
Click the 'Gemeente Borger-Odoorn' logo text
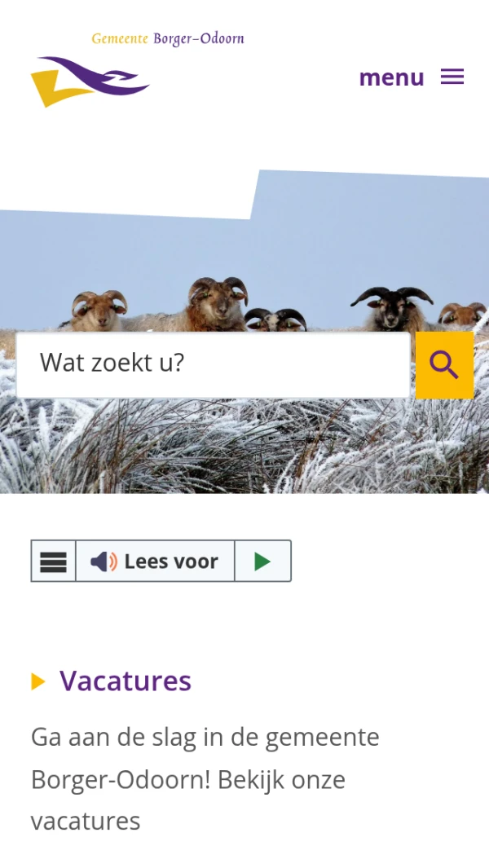168,39
